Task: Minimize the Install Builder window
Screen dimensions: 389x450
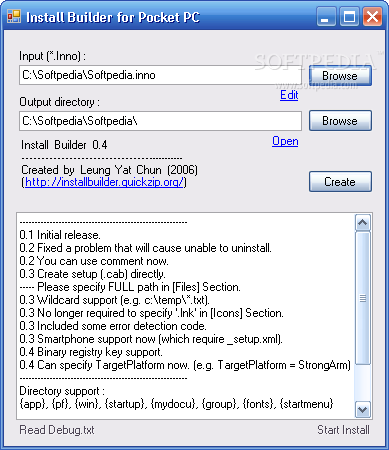Action: 325,17
